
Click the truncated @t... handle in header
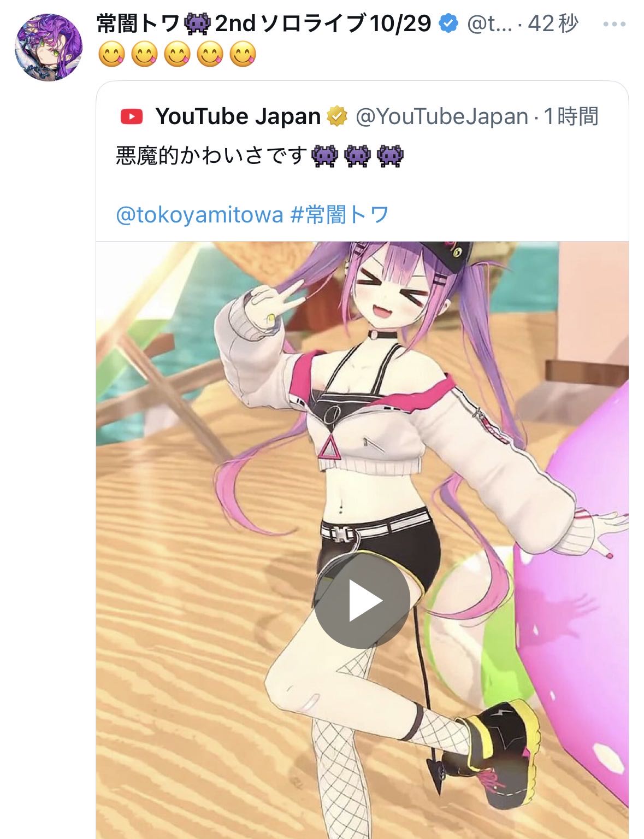point(491,24)
